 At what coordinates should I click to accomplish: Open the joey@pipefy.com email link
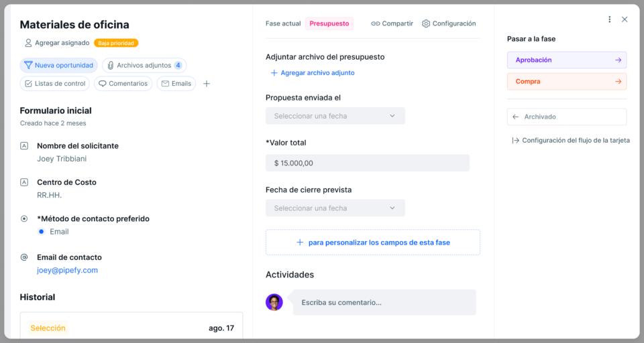(67, 271)
